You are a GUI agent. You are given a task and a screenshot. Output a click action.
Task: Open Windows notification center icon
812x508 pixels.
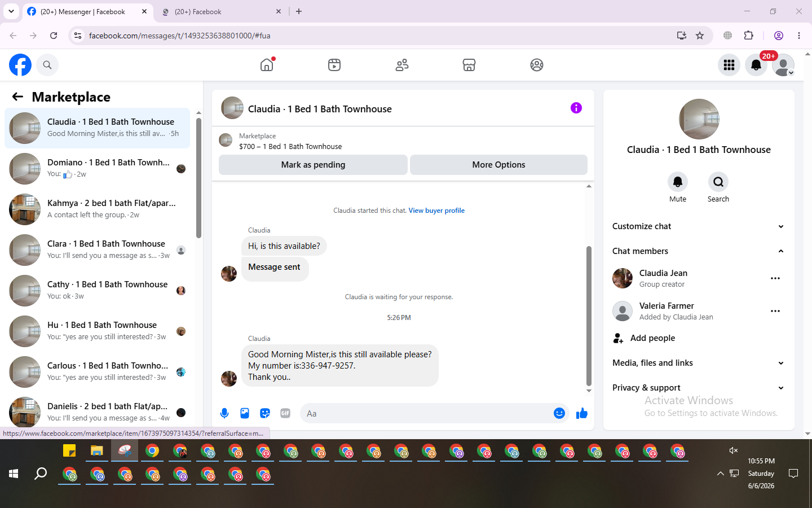[793, 474]
